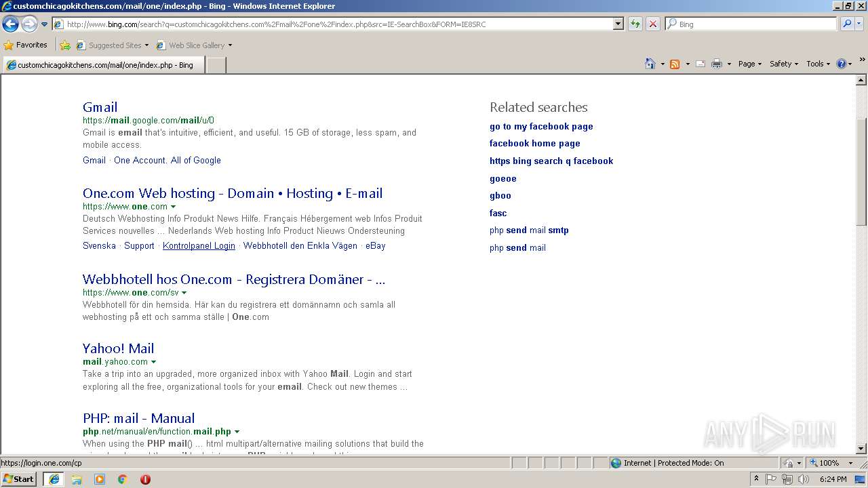This screenshot has height=488, width=868.
Task: Click the red Opera taskbar icon
Action: tap(145, 479)
